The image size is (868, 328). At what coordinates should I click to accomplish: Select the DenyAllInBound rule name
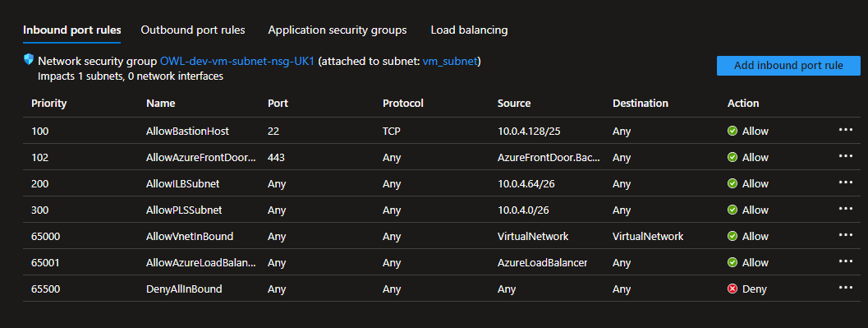184,289
